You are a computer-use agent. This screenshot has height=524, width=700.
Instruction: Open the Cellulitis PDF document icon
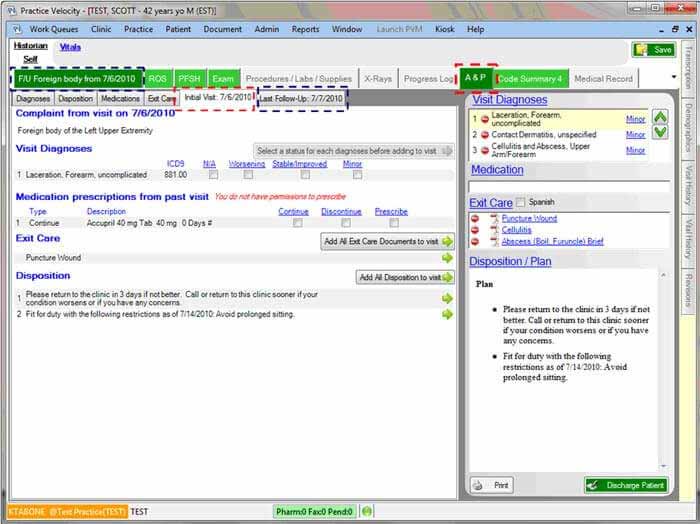pyautogui.click(x=493, y=229)
